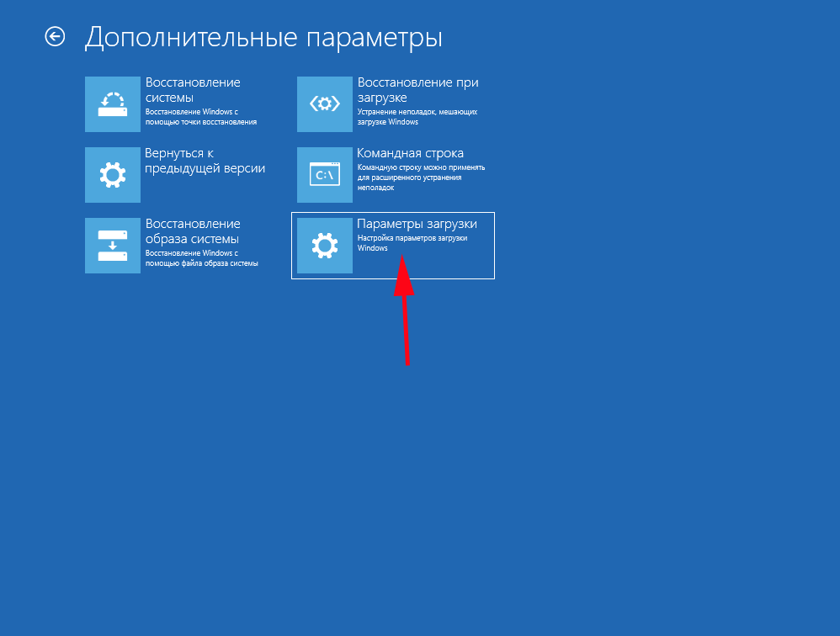Screen dimensions: 840x636
Task: Open 'Восстановление при загрузке' title
Action: (417, 90)
